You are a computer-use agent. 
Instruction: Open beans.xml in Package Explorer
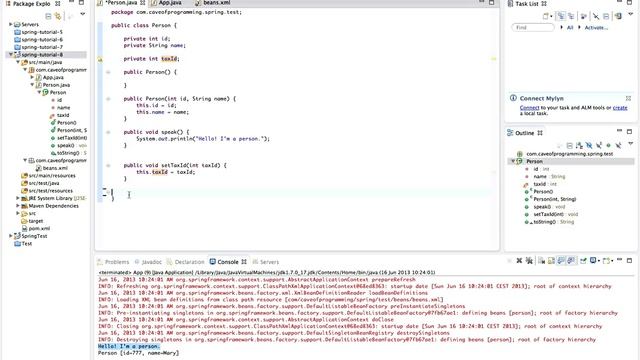(51, 168)
